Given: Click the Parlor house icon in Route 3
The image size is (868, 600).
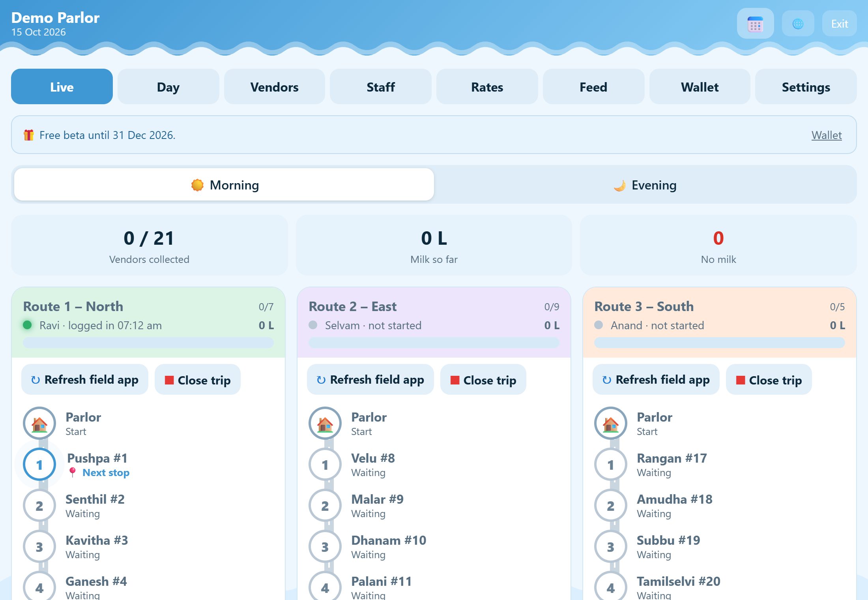Looking at the screenshot, I should 611,424.
